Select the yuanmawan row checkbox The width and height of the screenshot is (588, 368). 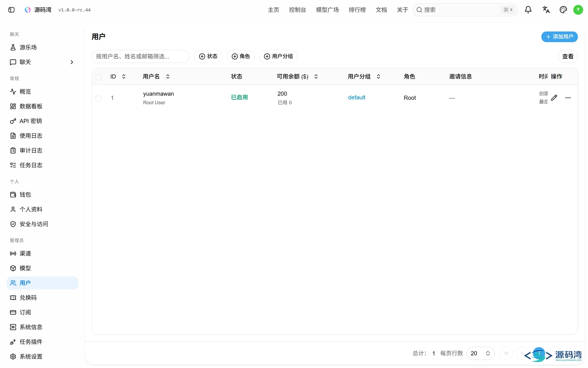(98, 98)
